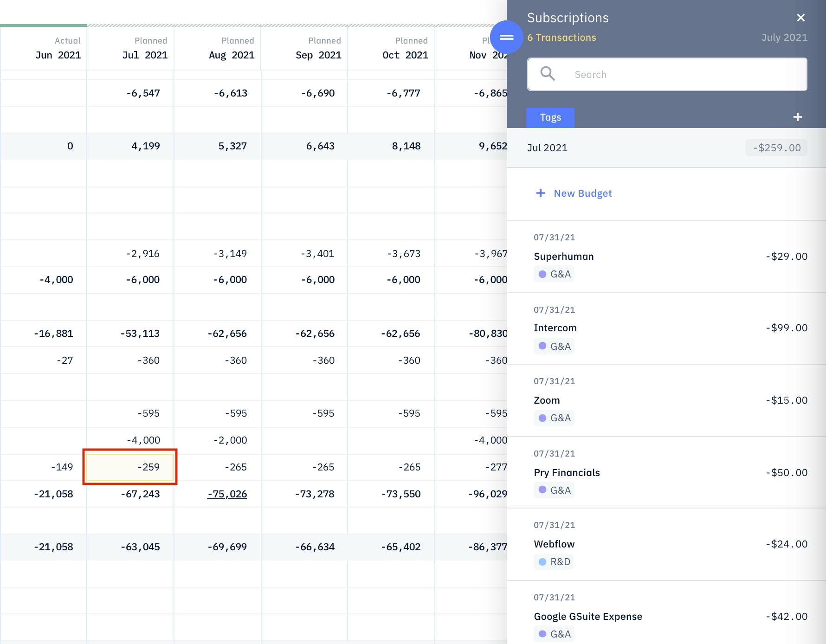Image resolution: width=826 pixels, height=644 pixels.
Task: Click the -$259.00 total amount for Jul 2021
Action: [776, 148]
